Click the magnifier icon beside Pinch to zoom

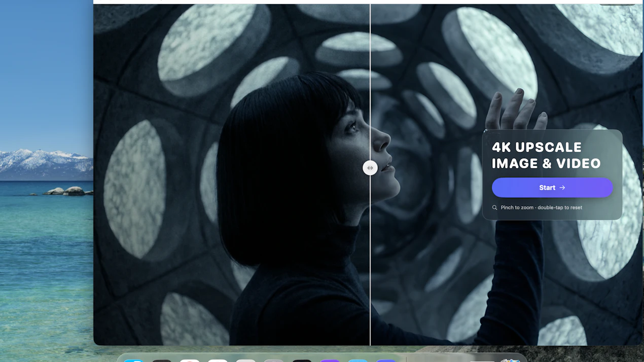click(x=495, y=207)
